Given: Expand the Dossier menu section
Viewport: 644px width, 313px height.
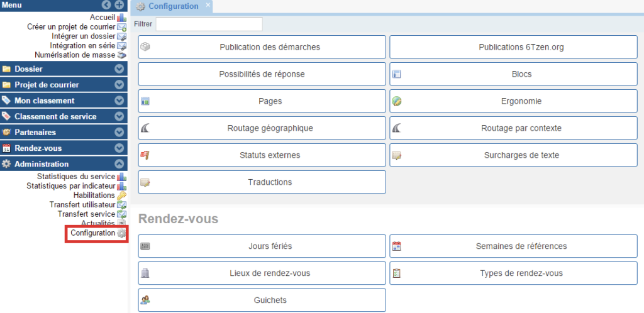Looking at the screenshot, I should (x=119, y=69).
